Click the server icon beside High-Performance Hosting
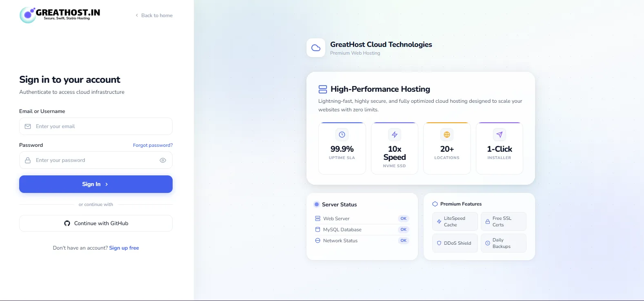This screenshot has height=301, width=644. (x=323, y=89)
